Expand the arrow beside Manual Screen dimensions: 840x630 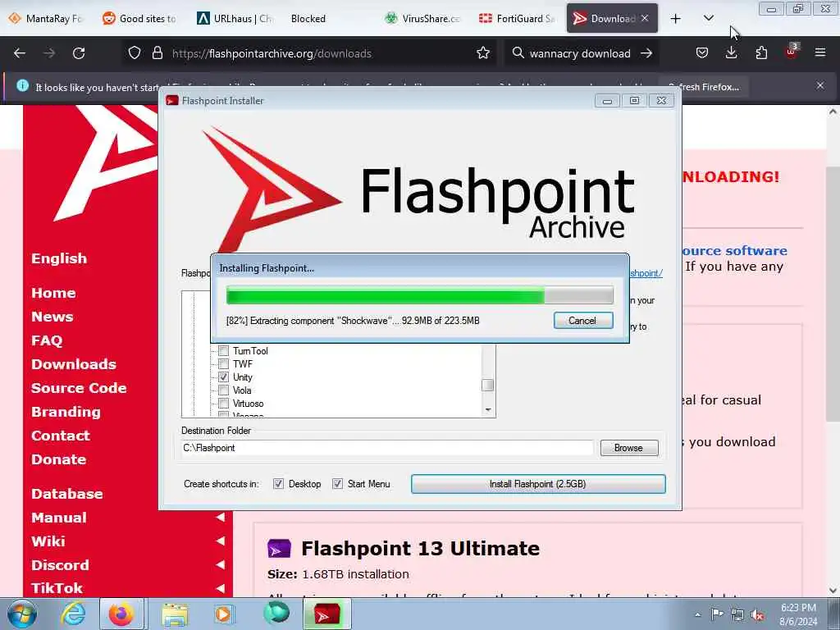pos(220,517)
